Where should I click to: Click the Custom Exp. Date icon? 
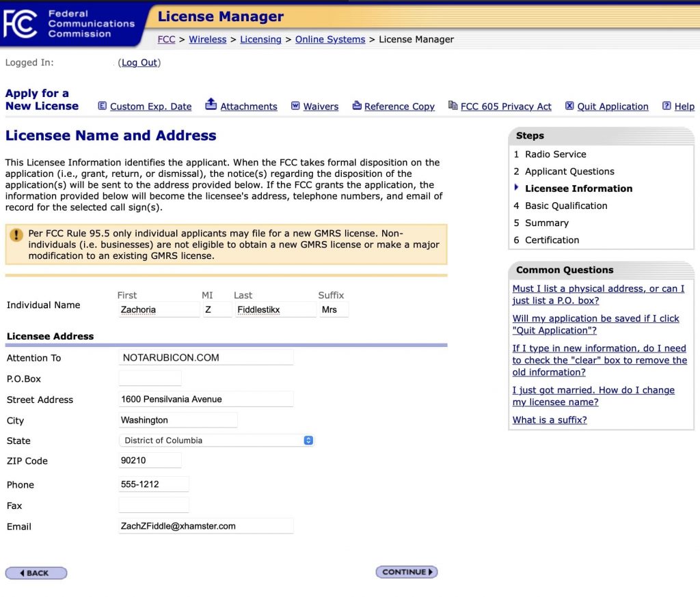point(103,106)
